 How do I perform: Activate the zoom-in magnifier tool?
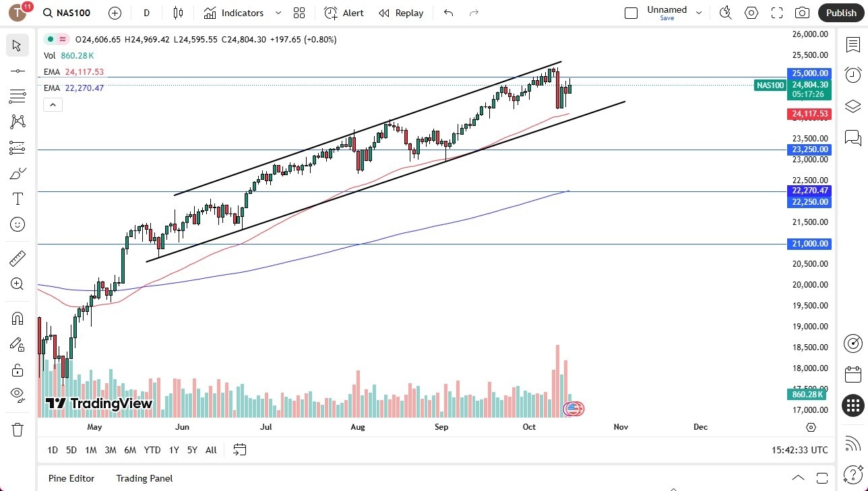[17, 284]
